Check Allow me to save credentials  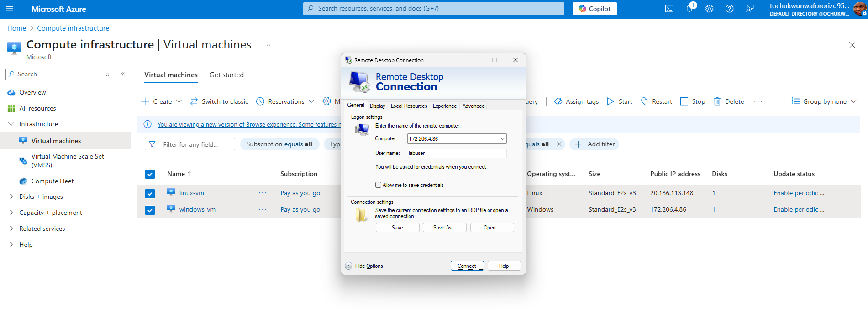[378, 185]
